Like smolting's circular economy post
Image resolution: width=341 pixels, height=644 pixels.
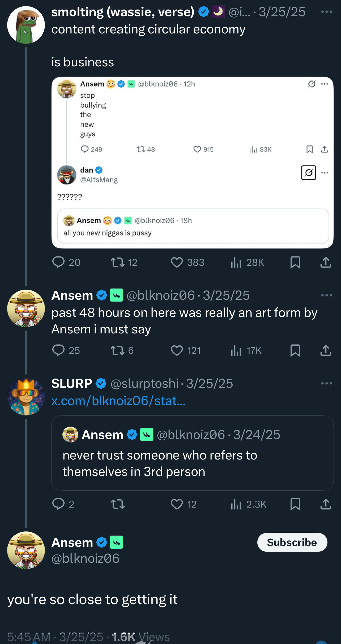177,262
